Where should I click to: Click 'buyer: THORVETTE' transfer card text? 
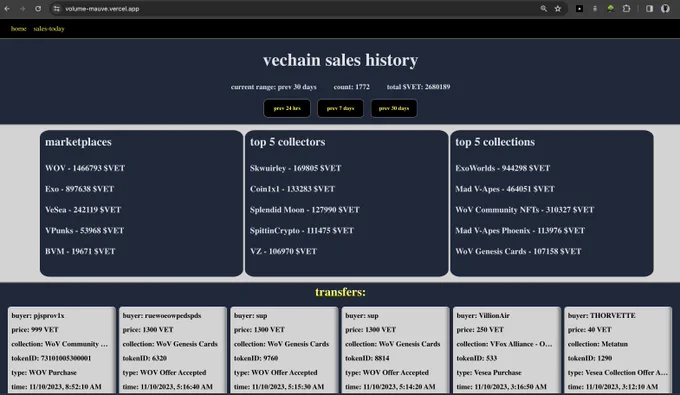click(602, 316)
